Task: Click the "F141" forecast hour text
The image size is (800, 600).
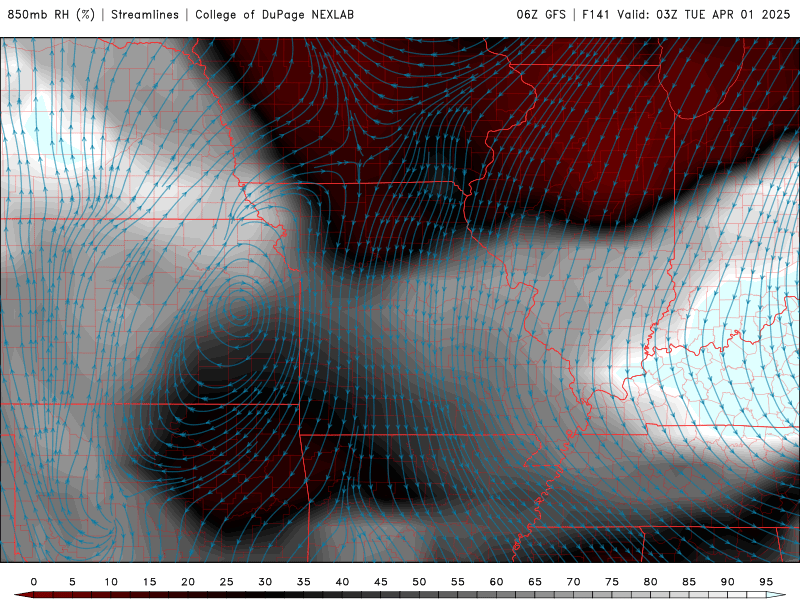Action: coord(595,14)
